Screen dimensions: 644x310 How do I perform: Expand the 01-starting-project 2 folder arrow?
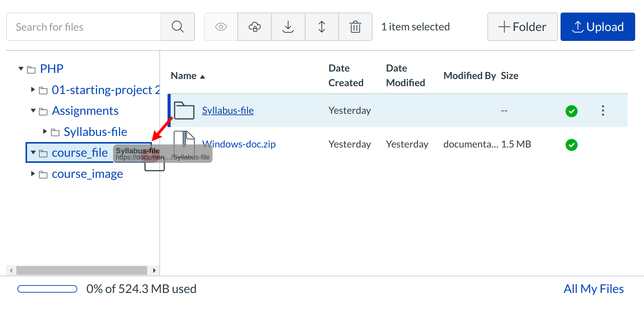tap(33, 90)
